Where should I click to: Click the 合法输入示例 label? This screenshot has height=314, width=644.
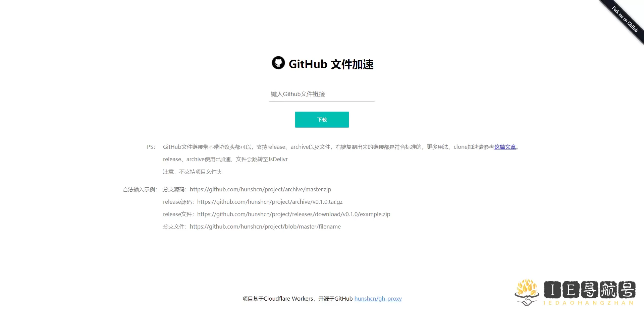click(x=140, y=189)
